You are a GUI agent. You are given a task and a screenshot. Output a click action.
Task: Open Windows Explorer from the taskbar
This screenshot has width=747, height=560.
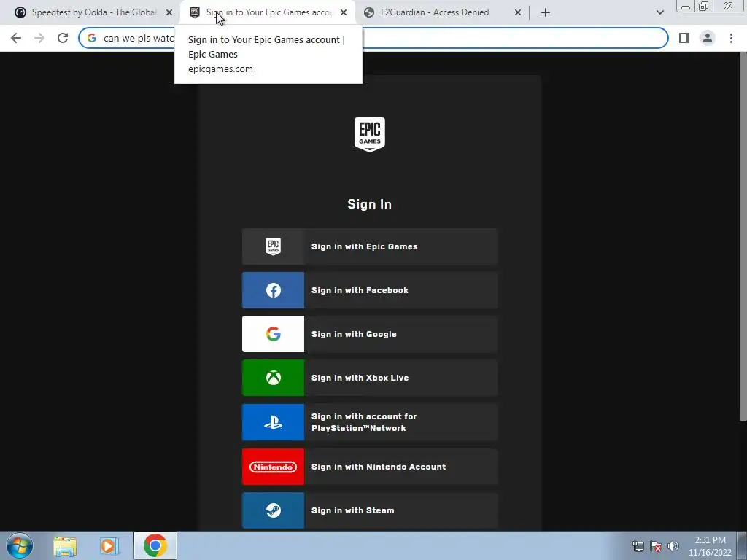click(65, 546)
